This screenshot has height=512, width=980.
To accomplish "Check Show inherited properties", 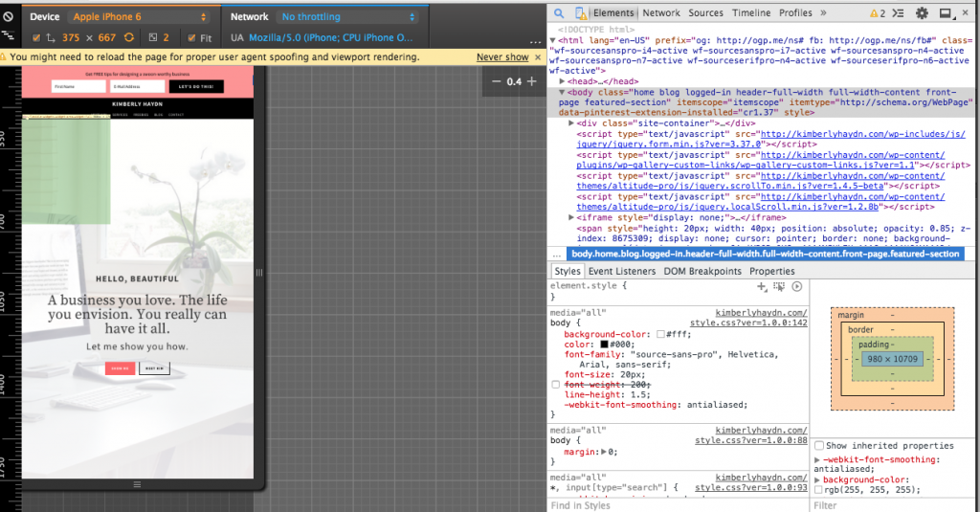I will click(x=819, y=445).
